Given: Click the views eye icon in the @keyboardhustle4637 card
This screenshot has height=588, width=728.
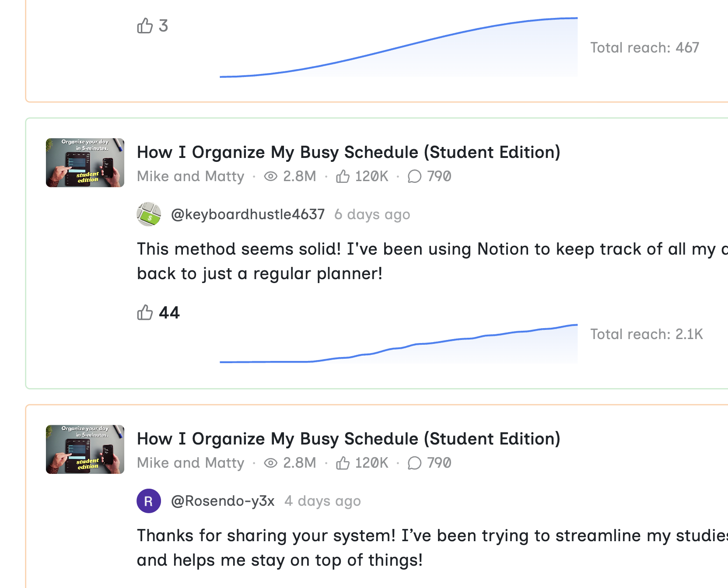Looking at the screenshot, I should click(x=271, y=176).
